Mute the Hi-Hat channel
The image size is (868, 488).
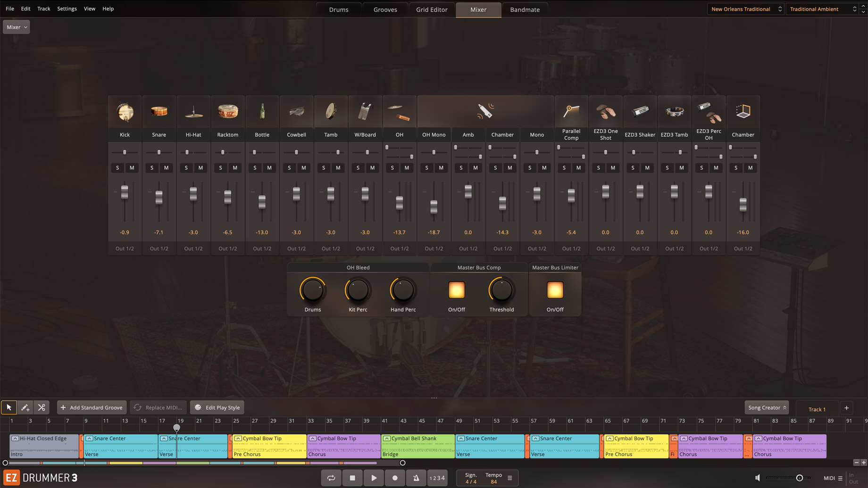(200, 168)
